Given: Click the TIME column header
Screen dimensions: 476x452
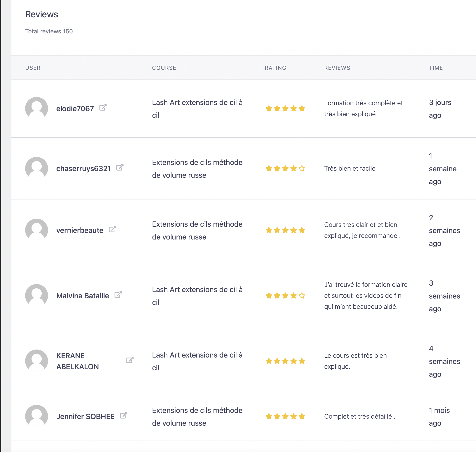Looking at the screenshot, I should pyautogui.click(x=436, y=68).
